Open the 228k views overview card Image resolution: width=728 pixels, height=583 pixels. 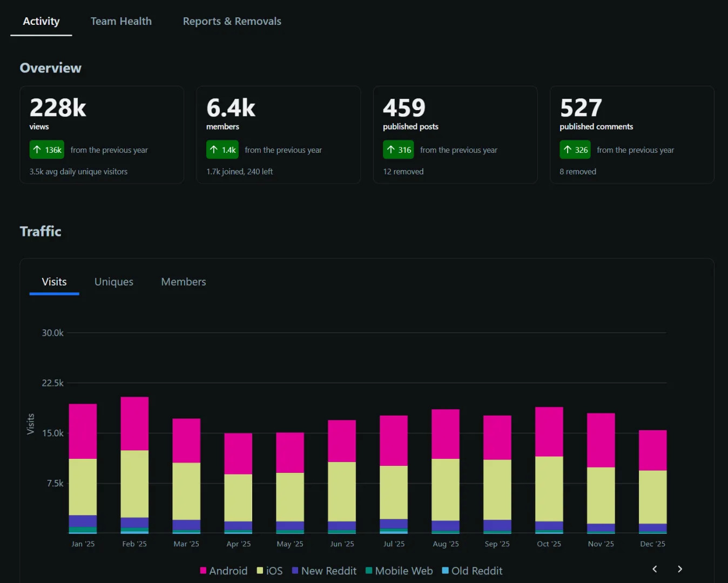coord(102,134)
